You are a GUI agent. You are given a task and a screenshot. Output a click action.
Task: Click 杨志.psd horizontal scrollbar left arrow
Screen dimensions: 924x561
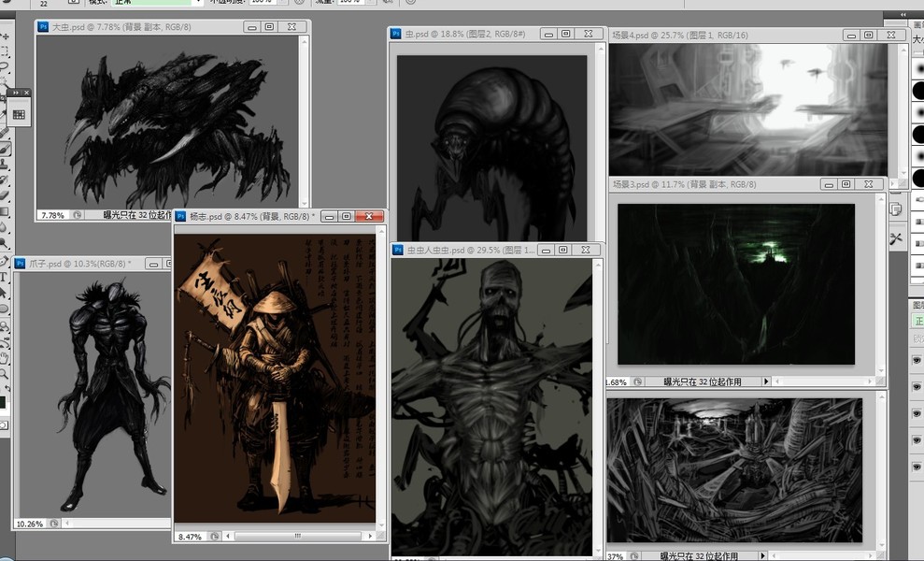pyautogui.click(x=228, y=537)
